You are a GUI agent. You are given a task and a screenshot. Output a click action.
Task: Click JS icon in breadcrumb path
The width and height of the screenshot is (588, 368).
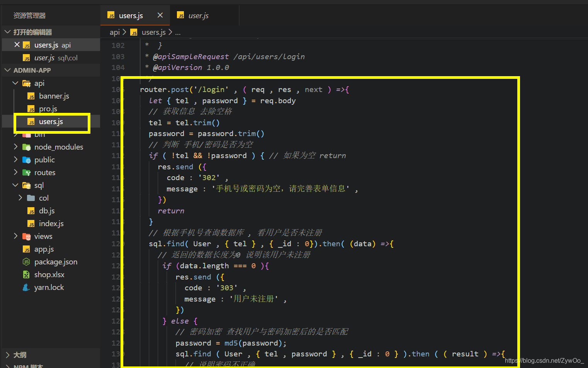click(x=134, y=32)
